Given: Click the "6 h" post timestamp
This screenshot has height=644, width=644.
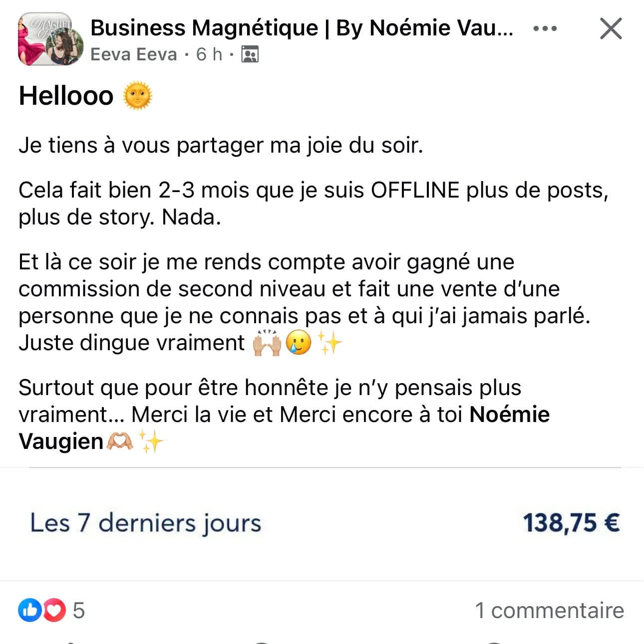Looking at the screenshot, I should pos(209,54).
